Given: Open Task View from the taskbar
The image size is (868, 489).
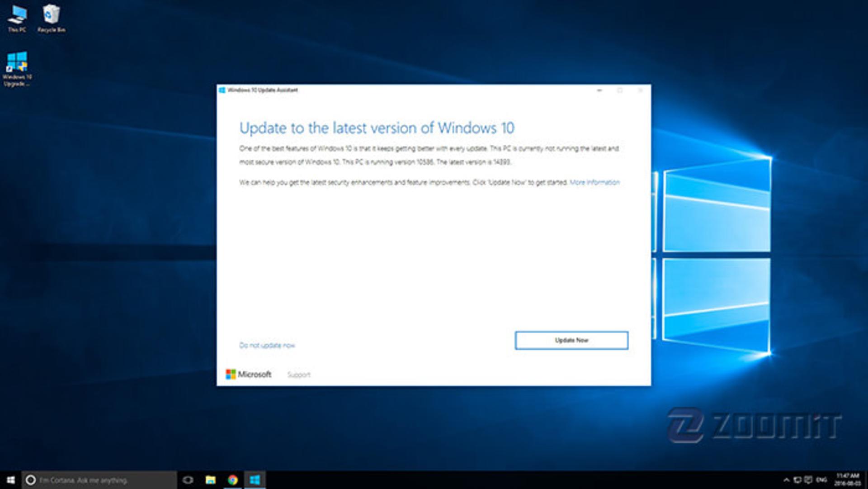Looking at the screenshot, I should click(188, 480).
